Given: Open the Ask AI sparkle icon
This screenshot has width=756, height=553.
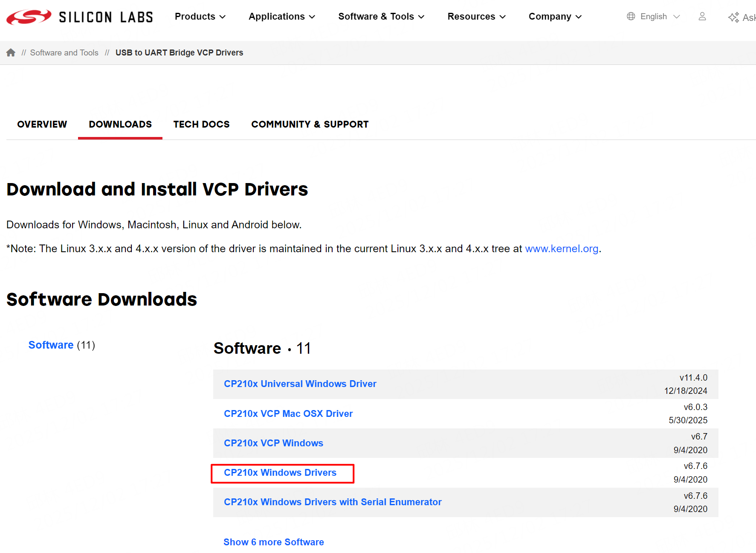Looking at the screenshot, I should pos(734,17).
